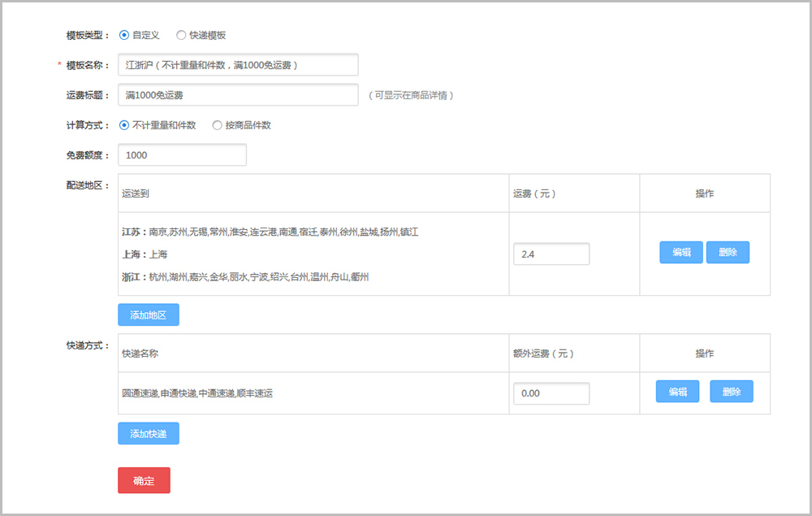Click the 计算方式： label

pyautogui.click(x=88, y=125)
